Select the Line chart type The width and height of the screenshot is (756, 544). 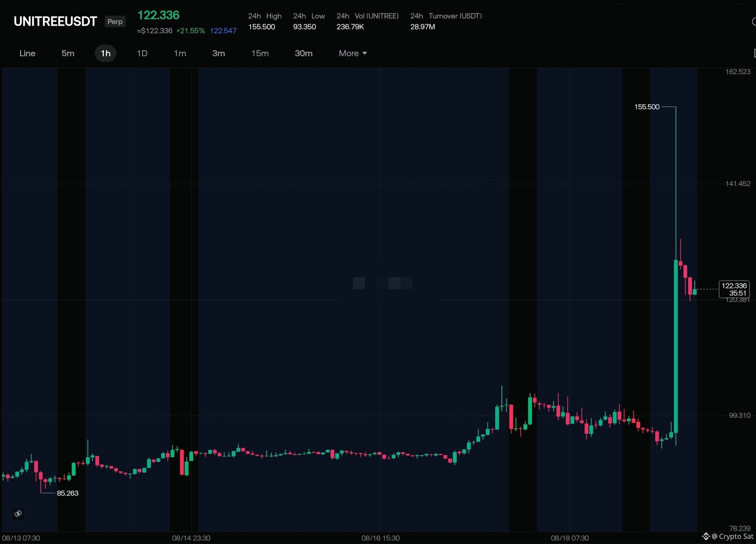tap(27, 53)
